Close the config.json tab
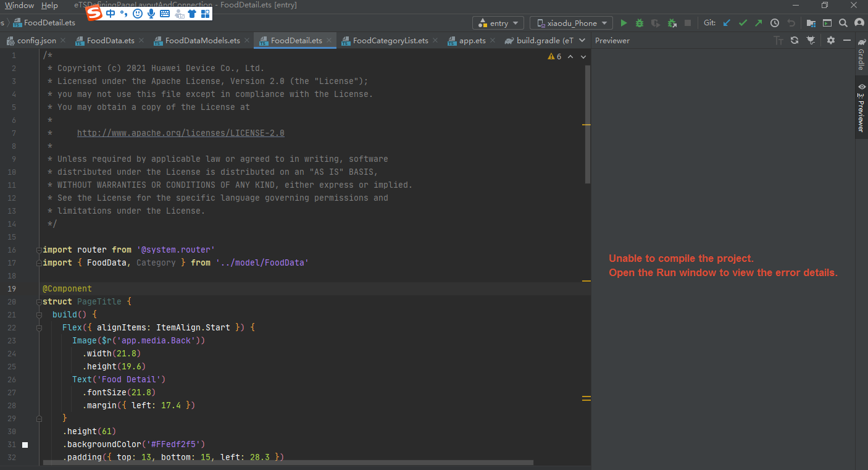The width and height of the screenshot is (868, 470). pos(63,41)
